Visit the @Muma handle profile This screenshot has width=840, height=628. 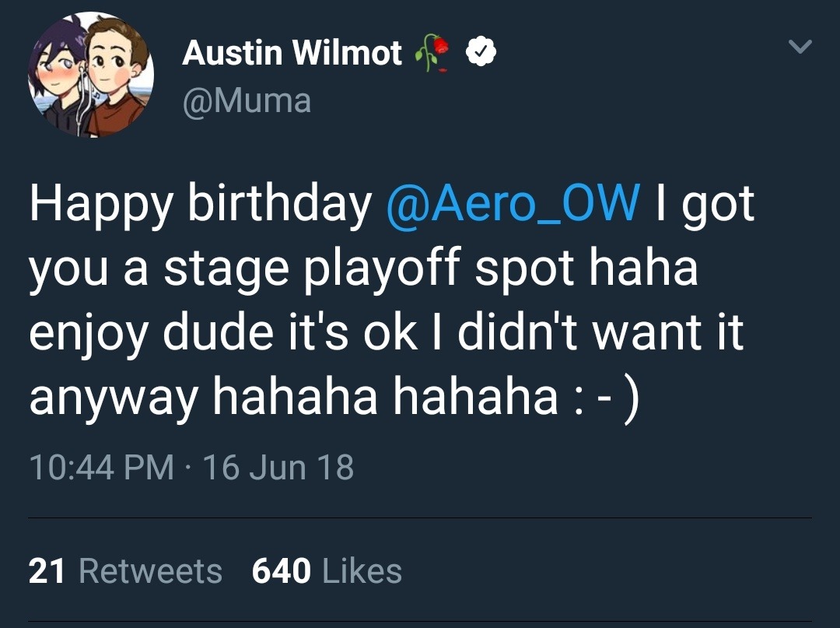[247, 101]
